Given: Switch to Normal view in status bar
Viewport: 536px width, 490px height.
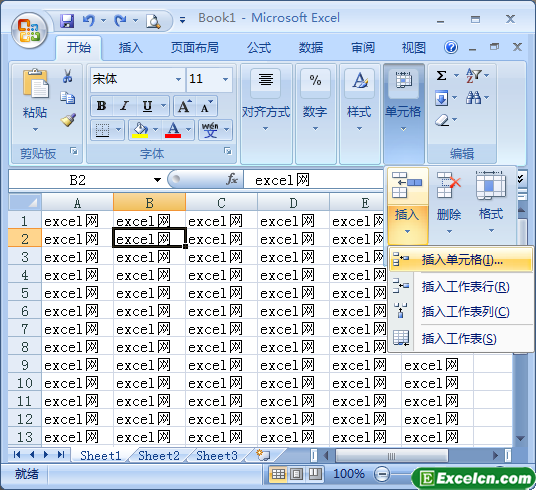Looking at the screenshot, I should (278, 474).
